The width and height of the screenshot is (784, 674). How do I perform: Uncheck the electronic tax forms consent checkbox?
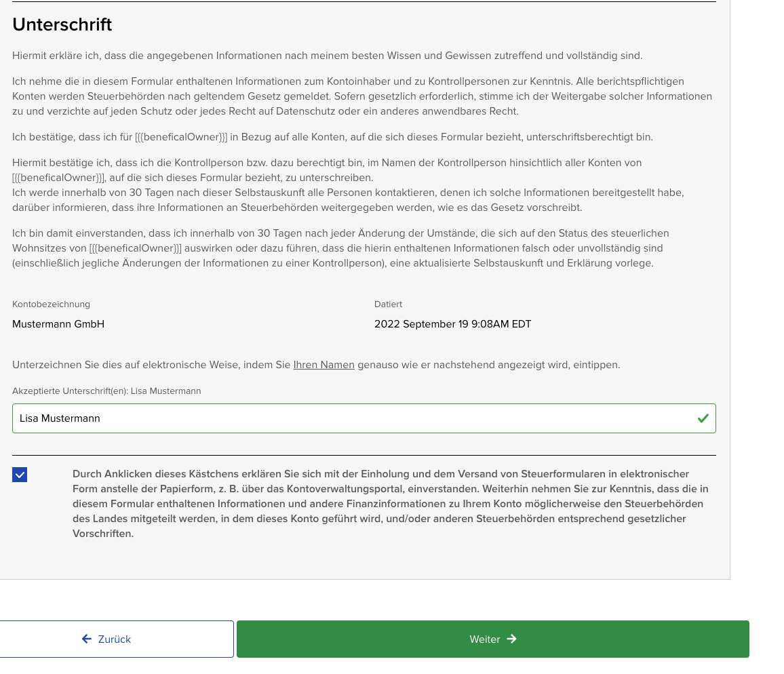(x=20, y=475)
